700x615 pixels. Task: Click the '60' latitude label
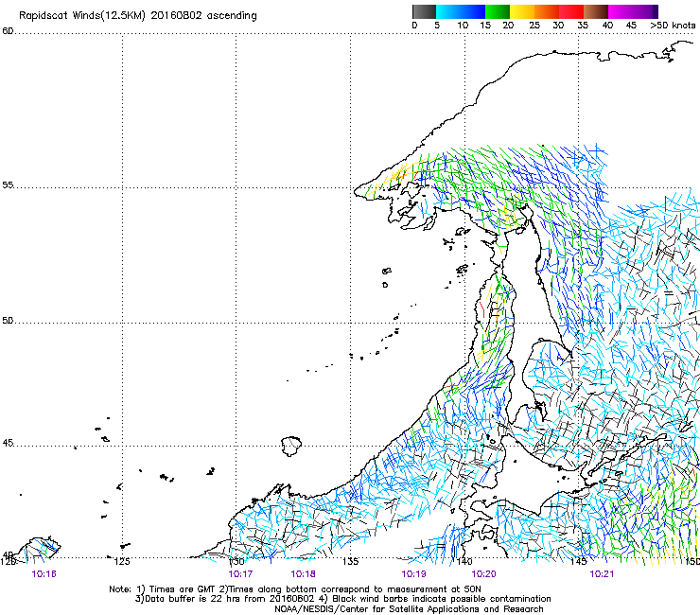point(8,31)
